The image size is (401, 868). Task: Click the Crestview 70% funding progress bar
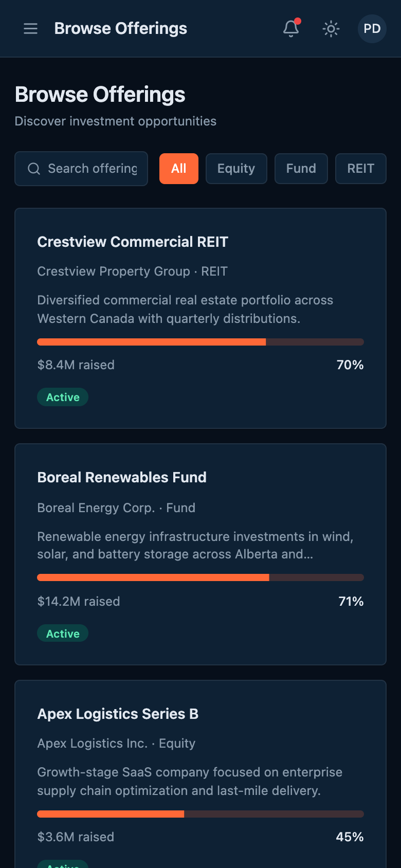[200, 342]
